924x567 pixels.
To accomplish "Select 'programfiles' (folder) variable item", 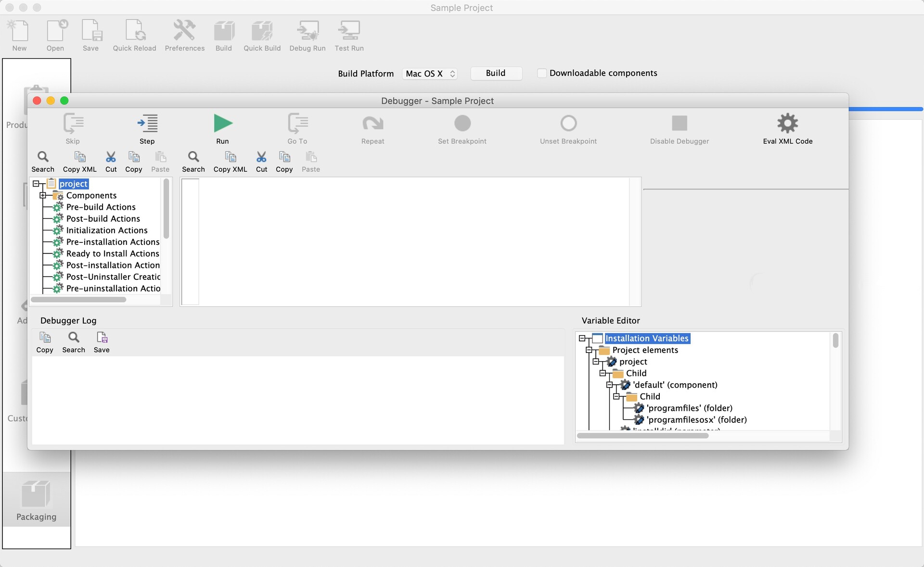I will coord(690,408).
